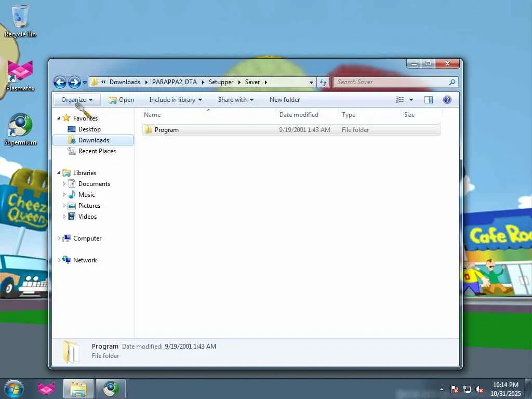This screenshot has width=532, height=399.
Task: Select the Program folder icon
Action: [148, 129]
